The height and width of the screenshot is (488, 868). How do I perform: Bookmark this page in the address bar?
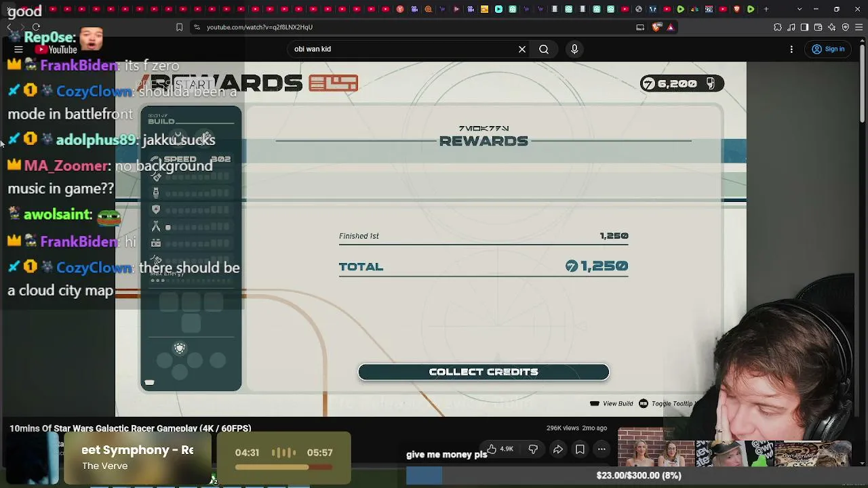click(x=179, y=27)
